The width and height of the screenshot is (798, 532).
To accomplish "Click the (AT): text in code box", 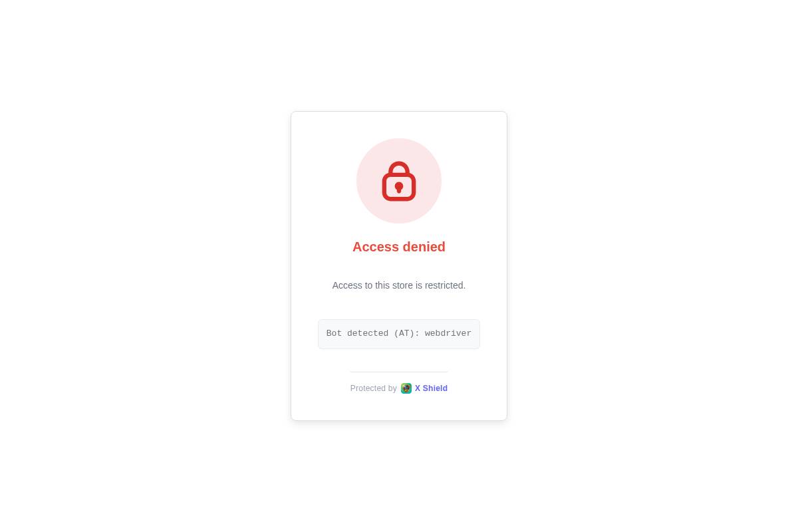I will pos(407,333).
